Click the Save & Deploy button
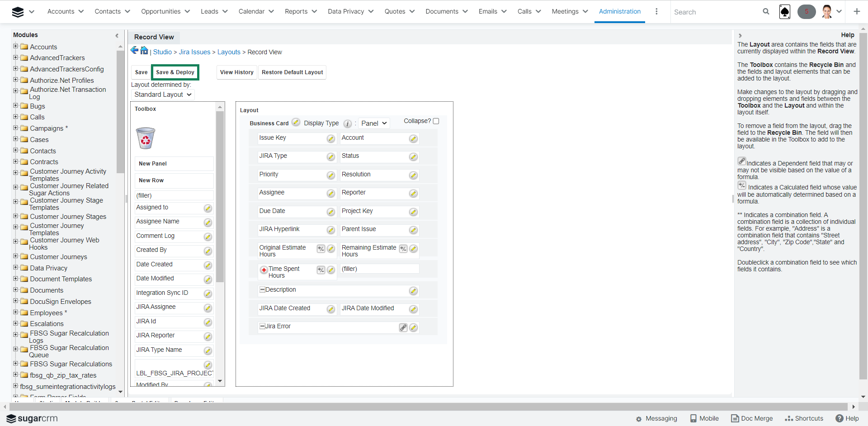The width and height of the screenshot is (868, 426). 175,72
